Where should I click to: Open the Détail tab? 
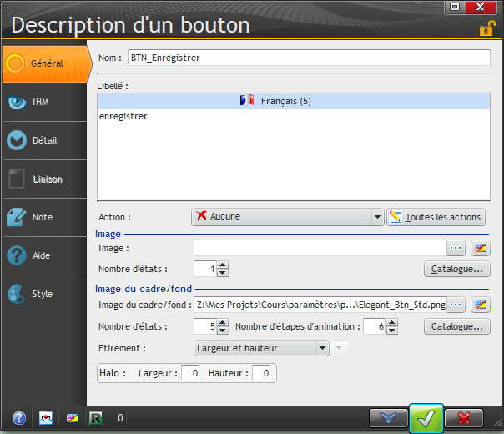(45, 140)
